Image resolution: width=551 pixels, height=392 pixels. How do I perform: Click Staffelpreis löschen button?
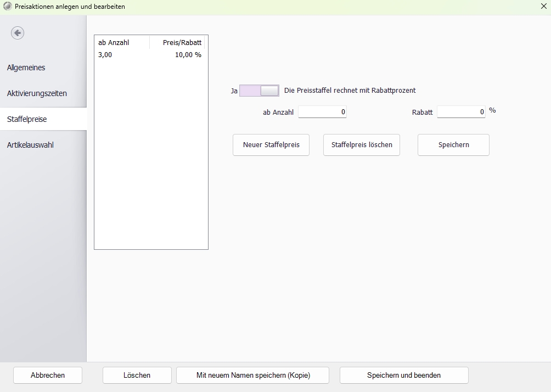coord(362,145)
